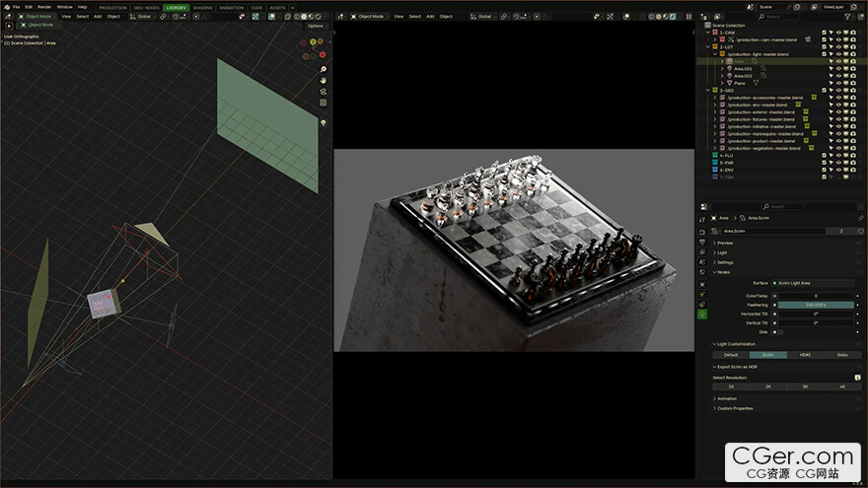This screenshot has width=868, height=488.
Task: Select the 4-FLU collection
Action: (x=726, y=156)
